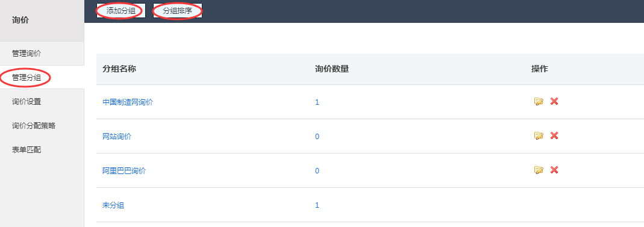Click the 操作 column header

pos(539,69)
